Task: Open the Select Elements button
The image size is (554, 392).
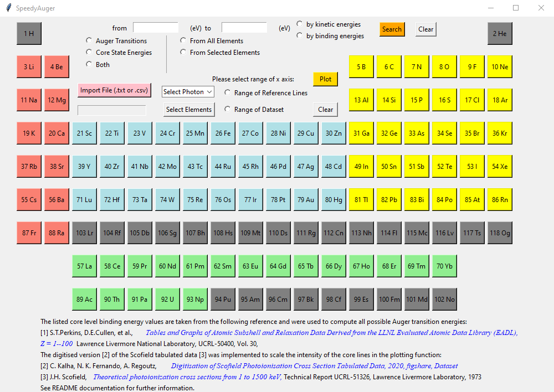Action: tap(189, 110)
